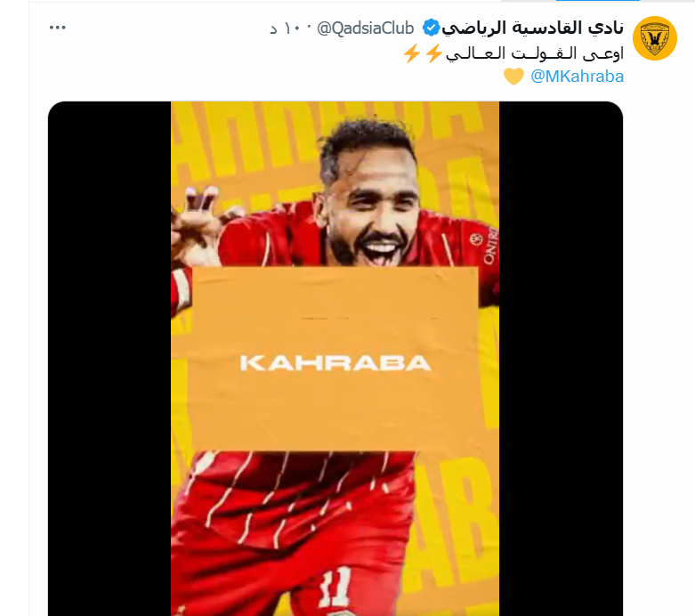Viewport: 695px width, 616px height.
Task: Open the three-dot more options menu
Action: point(57,28)
